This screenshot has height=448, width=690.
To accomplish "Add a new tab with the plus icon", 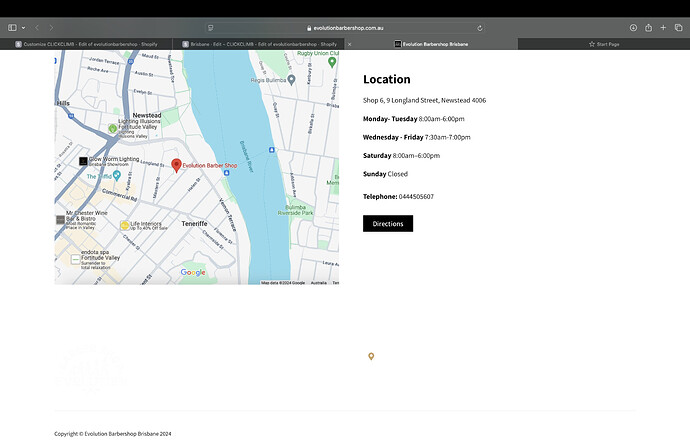I will pos(663,28).
